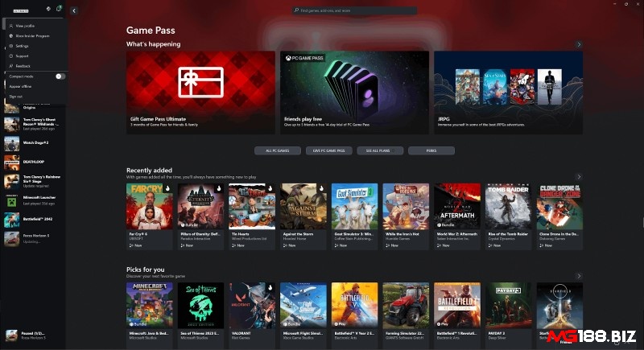This screenshot has width=644, height=350.
Task: Open World War Z: Aftermath tile
Action: pyautogui.click(x=457, y=216)
